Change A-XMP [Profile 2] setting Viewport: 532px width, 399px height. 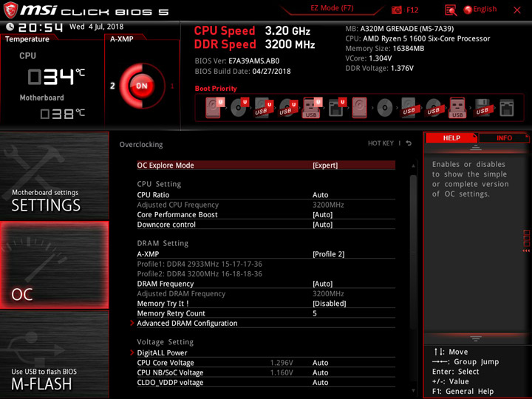[266, 253]
